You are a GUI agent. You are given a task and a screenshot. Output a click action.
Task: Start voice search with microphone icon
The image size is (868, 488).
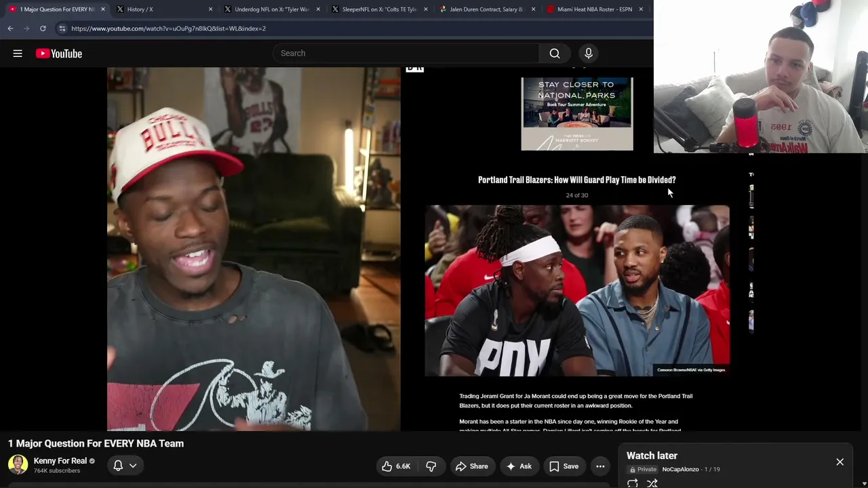point(589,54)
